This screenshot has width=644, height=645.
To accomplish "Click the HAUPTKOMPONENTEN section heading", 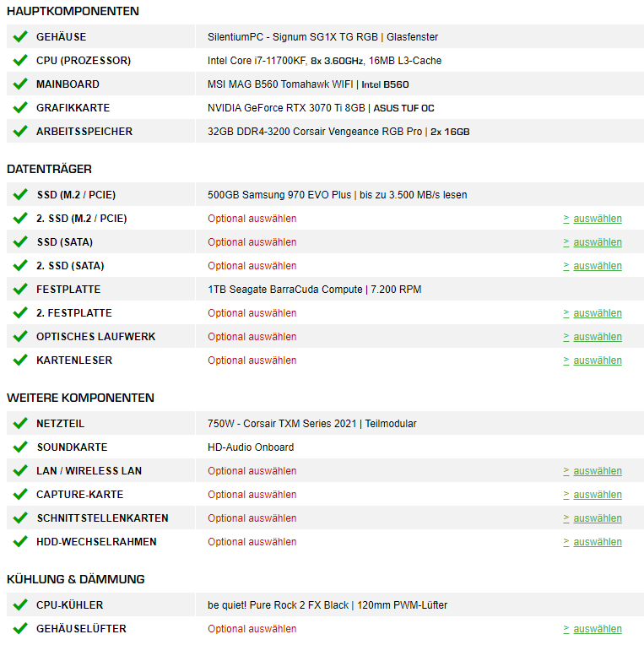I will [73, 11].
